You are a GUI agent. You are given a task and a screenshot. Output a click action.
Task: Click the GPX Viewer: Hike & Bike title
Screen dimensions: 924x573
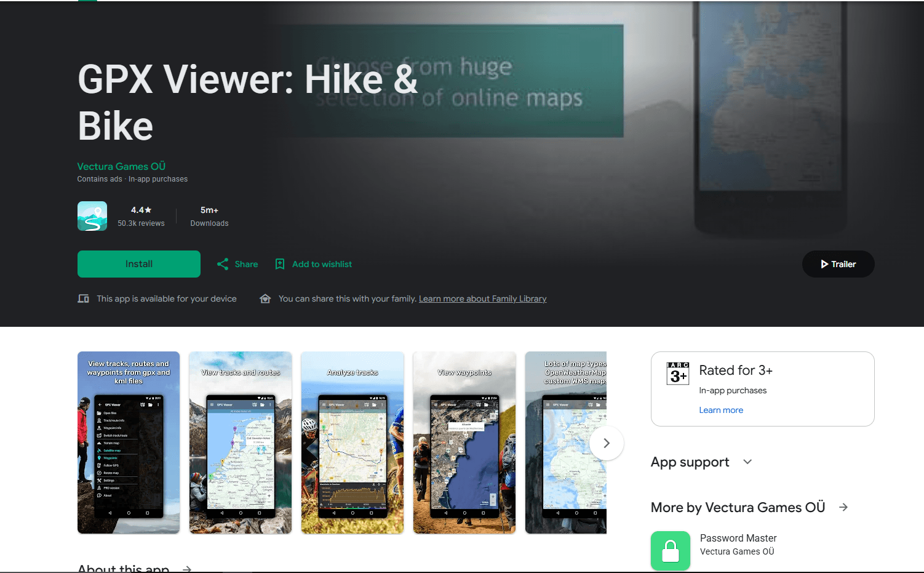pos(247,103)
